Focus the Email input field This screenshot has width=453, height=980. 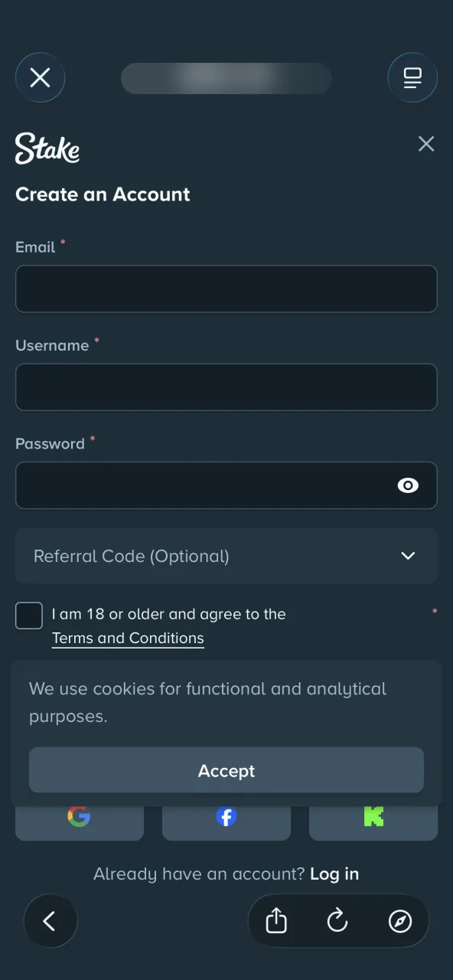(x=226, y=289)
